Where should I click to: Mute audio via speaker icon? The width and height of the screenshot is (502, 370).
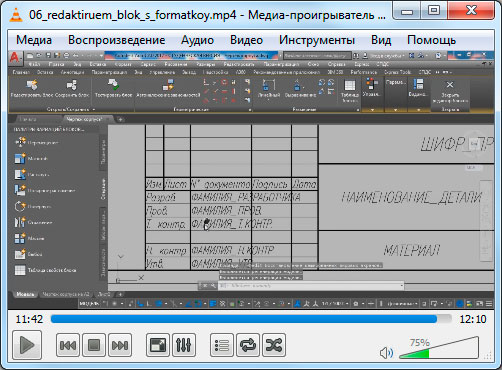point(386,353)
